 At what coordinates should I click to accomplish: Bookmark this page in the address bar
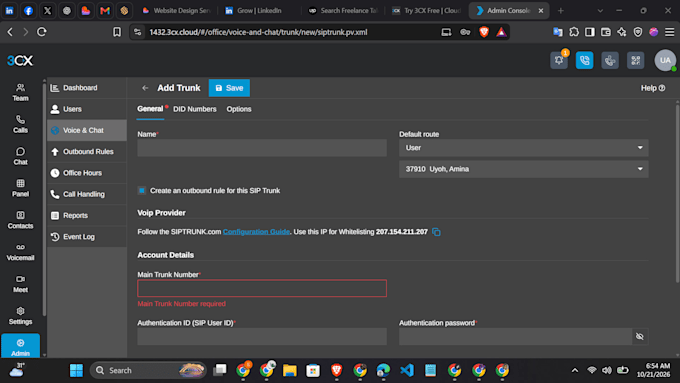pos(117,32)
